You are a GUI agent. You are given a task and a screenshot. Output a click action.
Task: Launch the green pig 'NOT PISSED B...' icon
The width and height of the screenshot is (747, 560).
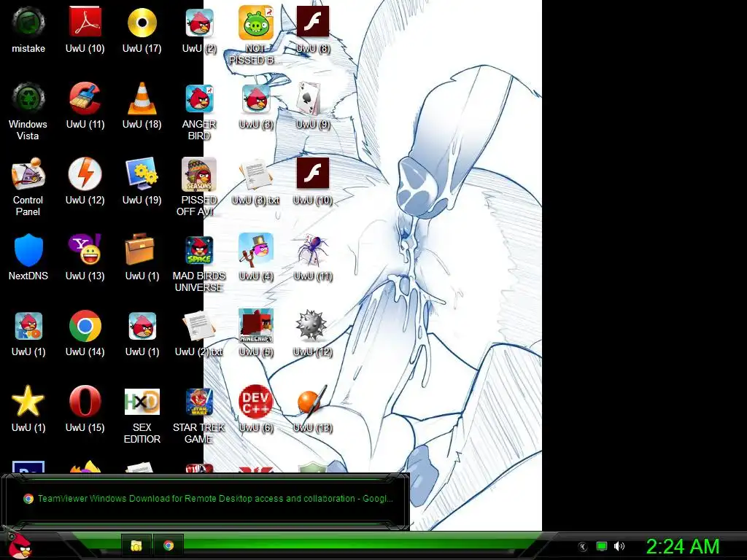[256, 35]
